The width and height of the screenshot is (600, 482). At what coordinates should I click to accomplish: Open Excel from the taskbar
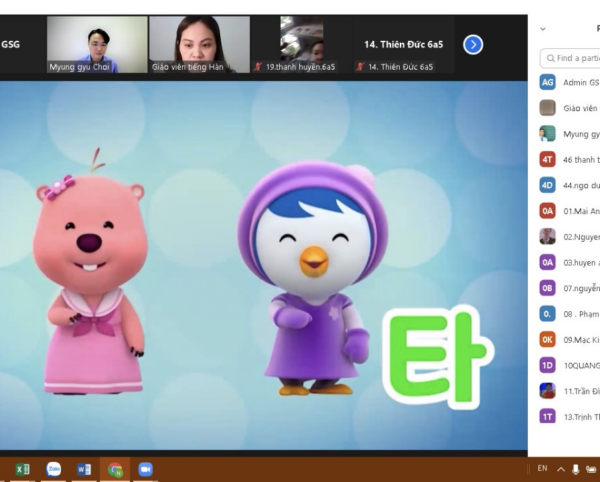click(x=22, y=469)
